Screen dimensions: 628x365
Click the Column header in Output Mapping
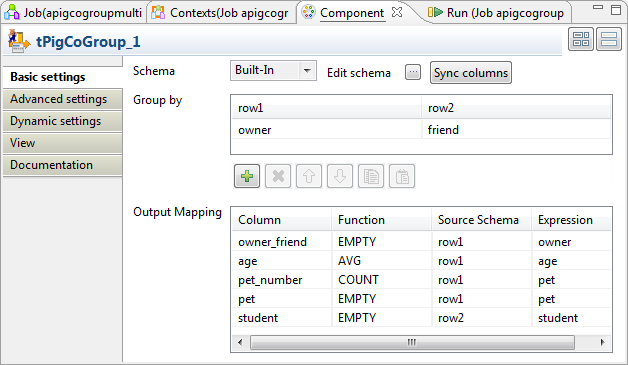coord(282,220)
